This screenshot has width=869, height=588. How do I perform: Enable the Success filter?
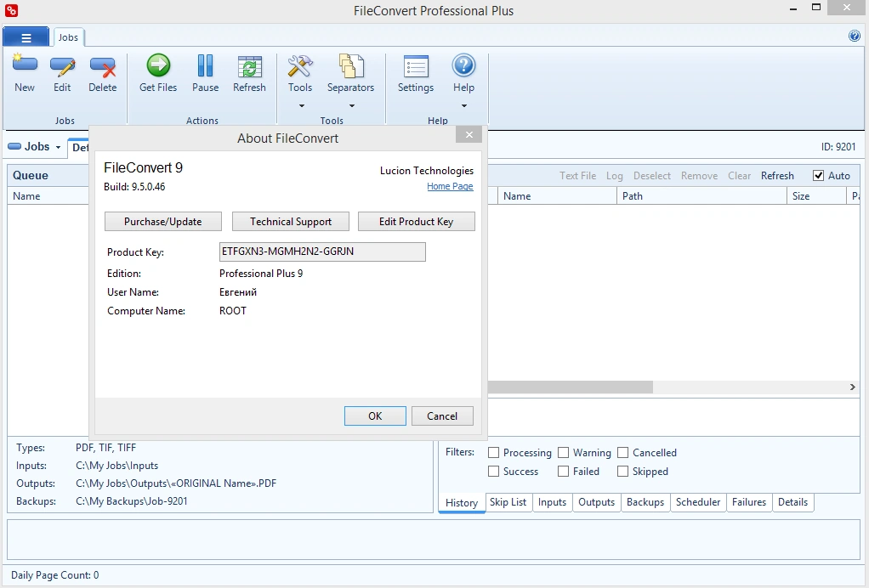click(493, 472)
